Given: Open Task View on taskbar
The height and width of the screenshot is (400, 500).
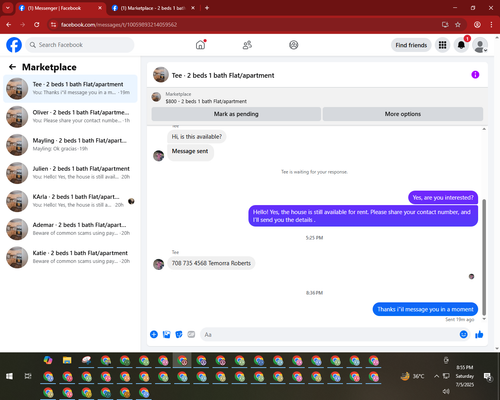Looking at the screenshot, I should 28,376.
